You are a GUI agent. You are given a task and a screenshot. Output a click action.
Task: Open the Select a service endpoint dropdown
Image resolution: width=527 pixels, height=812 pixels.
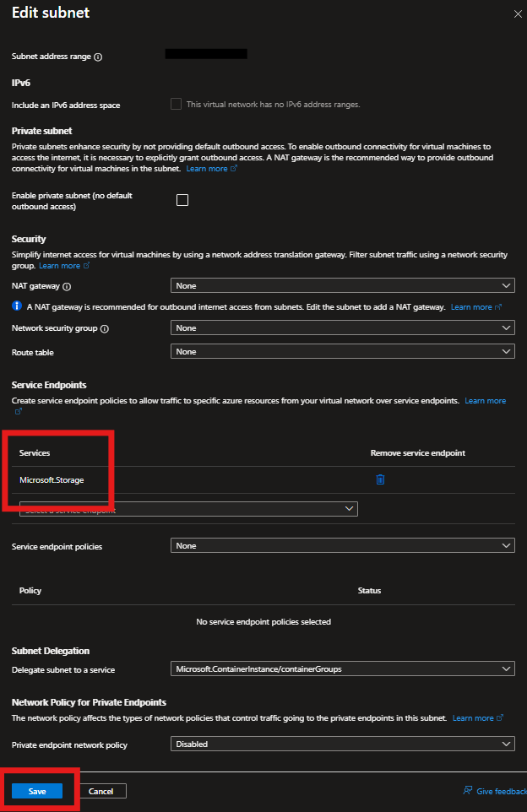tap(188, 509)
